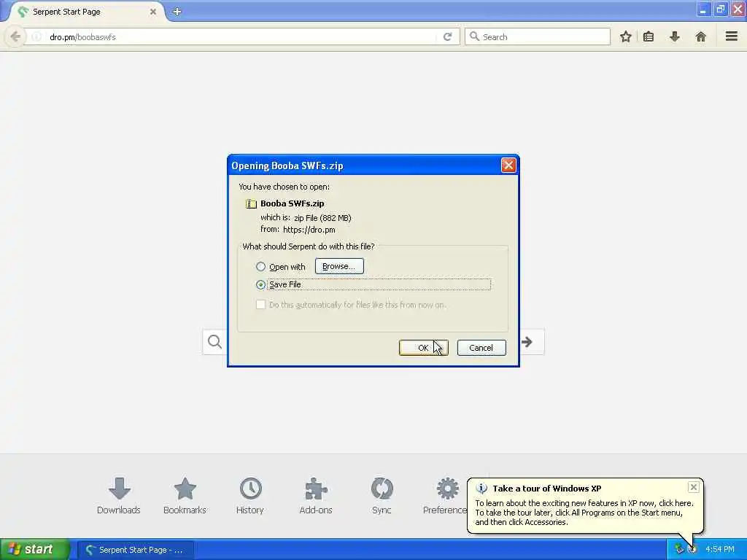Open a new tab with plus button

coord(177,12)
